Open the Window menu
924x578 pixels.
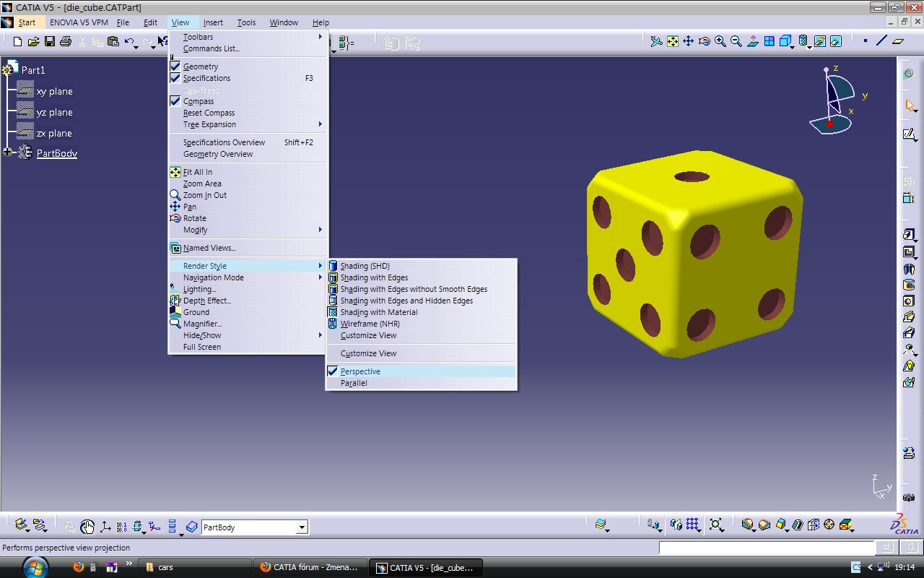tap(284, 22)
